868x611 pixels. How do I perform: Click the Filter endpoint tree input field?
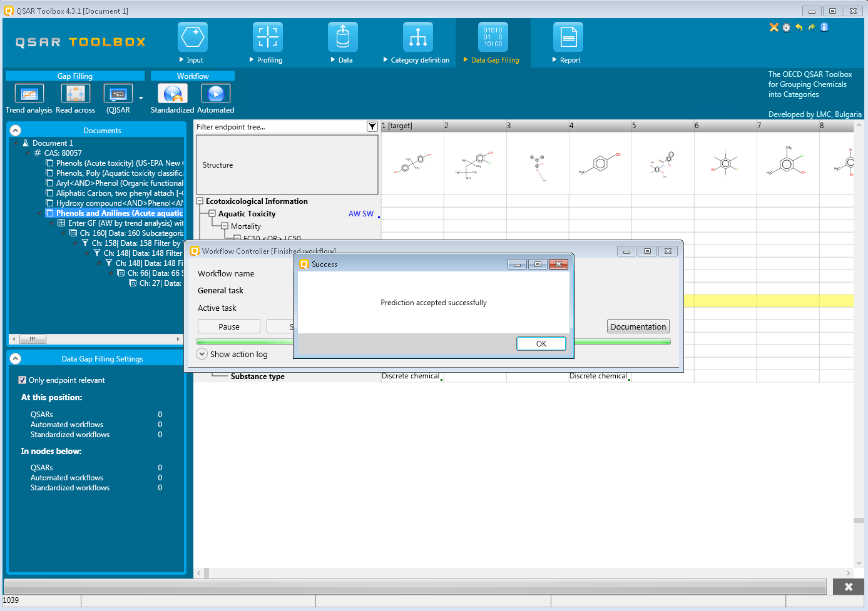click(280, 127)
